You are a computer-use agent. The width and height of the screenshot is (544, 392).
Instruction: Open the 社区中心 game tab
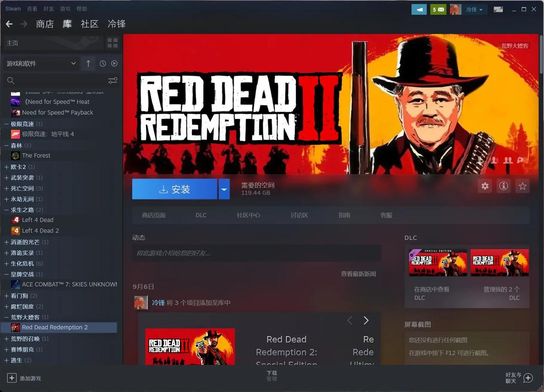248,215
